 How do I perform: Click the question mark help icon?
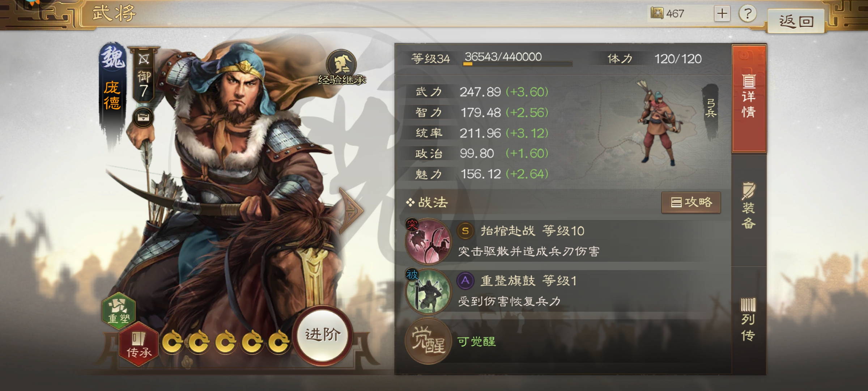[x=748, y=14]
